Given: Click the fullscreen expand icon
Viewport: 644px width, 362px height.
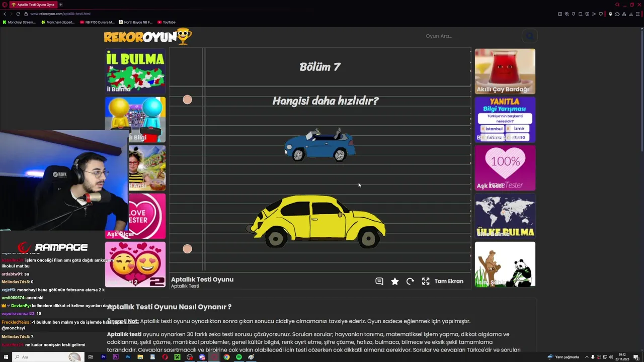Looking at the screenshot, I should (x=426, y=281).
